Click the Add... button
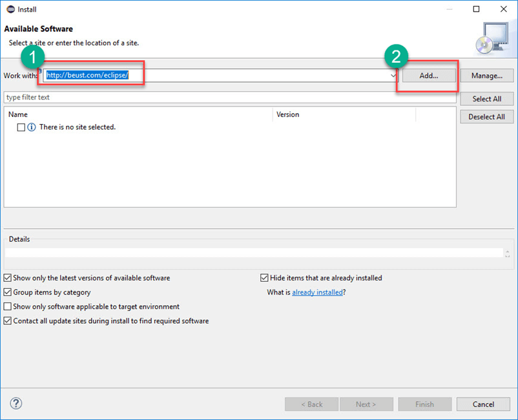The image size is (518, 420). pyautogui.click(x=428, y=76)
